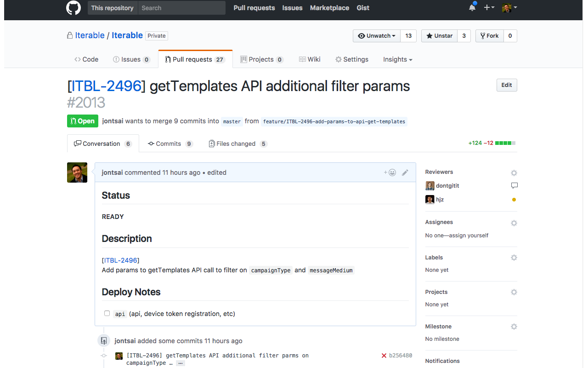Open the ITBL-2496 link in PR title
This screenshot has width=588, height=368.
pos(107,86)
